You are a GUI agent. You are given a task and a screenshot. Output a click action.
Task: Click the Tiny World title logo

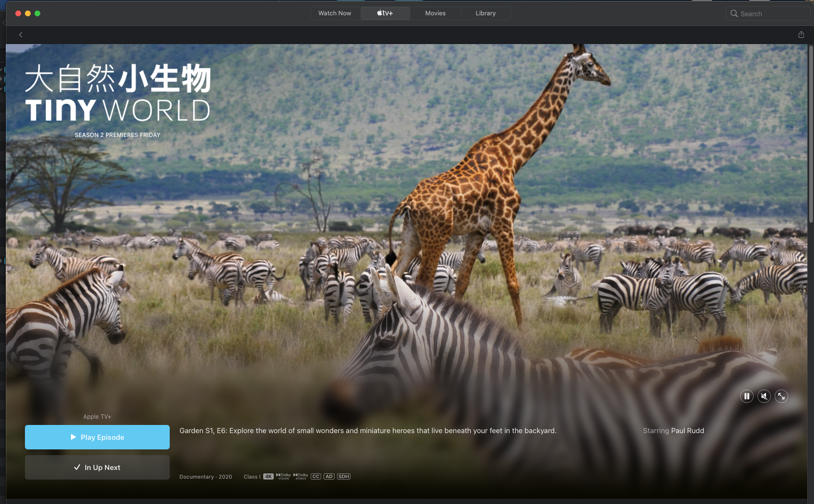tap(118, 92)
